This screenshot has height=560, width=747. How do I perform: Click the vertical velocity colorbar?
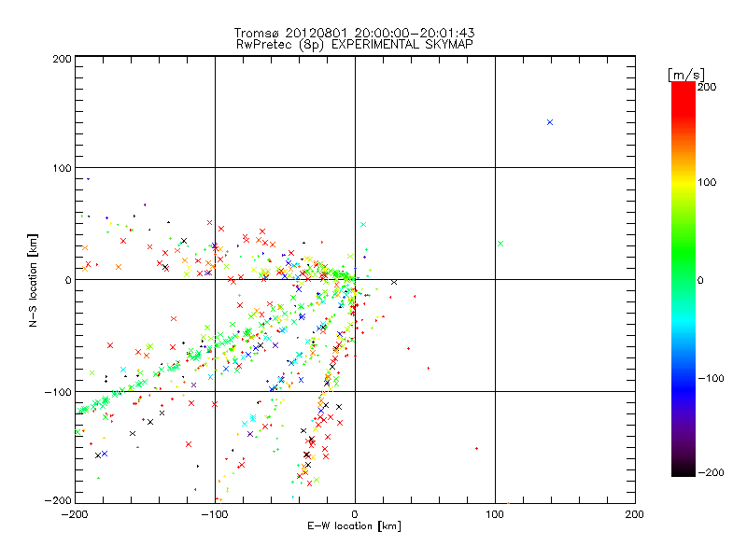coord(684,279)
